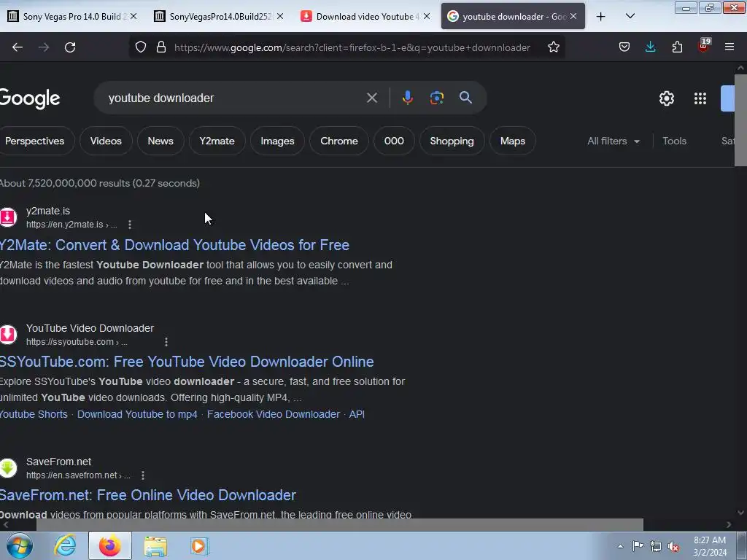Viewport: 747px width, 560px height.
Task: Open Facebook Video Downloader sitelink
Action: pos(274,414)
